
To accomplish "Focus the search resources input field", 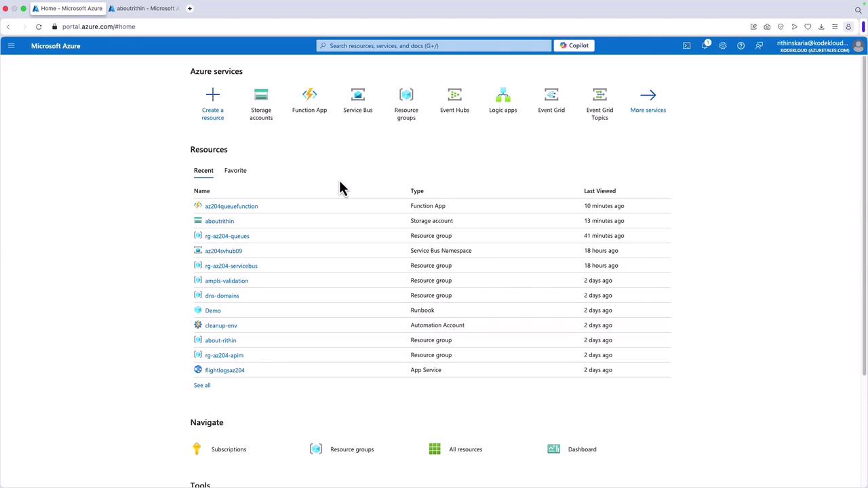I will coord(433,45).
